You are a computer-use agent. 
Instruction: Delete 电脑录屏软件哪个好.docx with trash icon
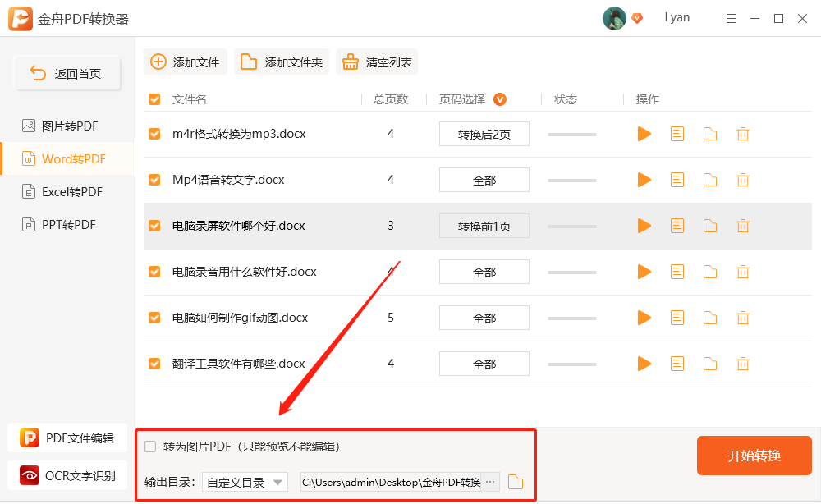(743, 226)
